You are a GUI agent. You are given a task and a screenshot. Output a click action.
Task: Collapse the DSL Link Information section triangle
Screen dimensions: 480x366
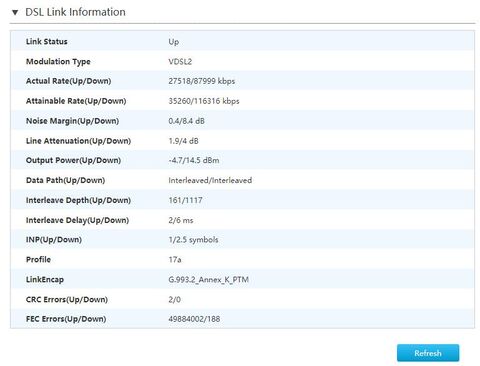(x=15, y=12)
